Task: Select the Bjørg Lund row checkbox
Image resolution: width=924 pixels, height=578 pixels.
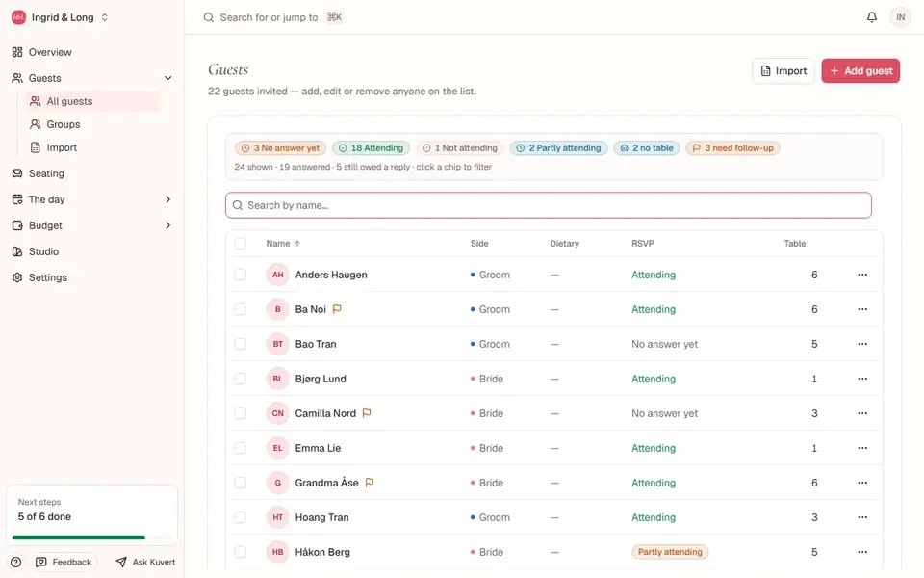Action: (x=241, y=379)
